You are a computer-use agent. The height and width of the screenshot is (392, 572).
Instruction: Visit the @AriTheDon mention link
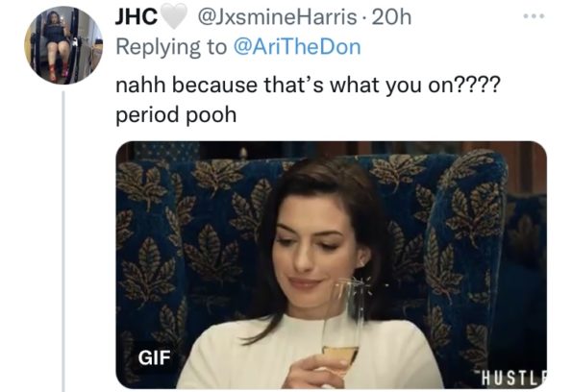click(x=297, y=47)
